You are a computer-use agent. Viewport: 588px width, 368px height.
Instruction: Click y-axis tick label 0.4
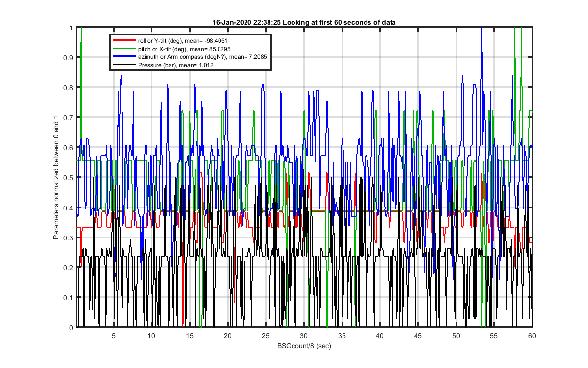coord(69,208)
